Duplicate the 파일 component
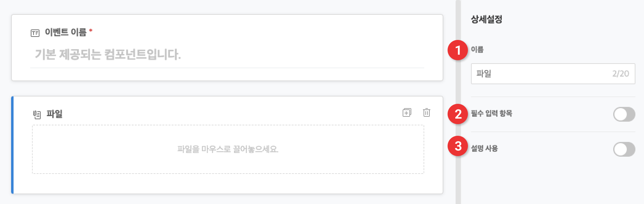644x204 pixels. [407, 113]
